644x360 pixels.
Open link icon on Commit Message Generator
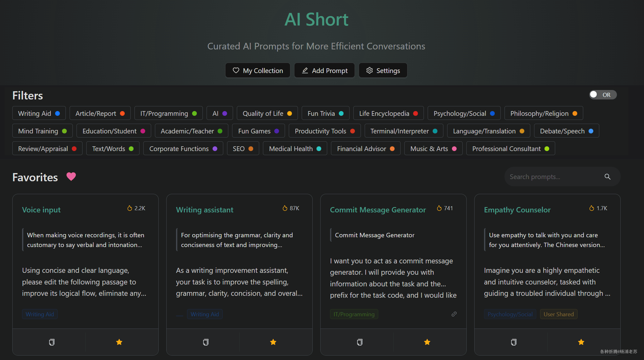pyautogui.click(x=454, y=314)
